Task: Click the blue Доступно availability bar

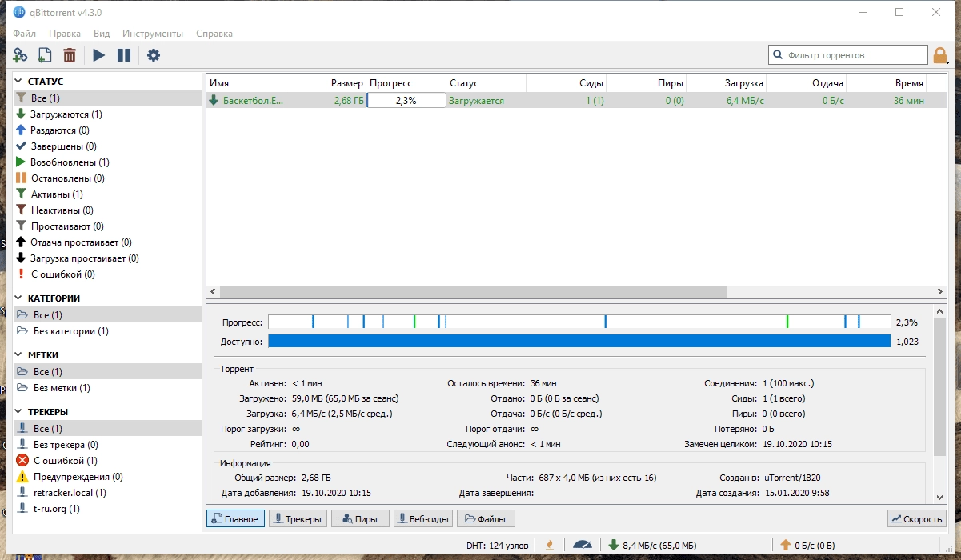Action: click(579, 341)
